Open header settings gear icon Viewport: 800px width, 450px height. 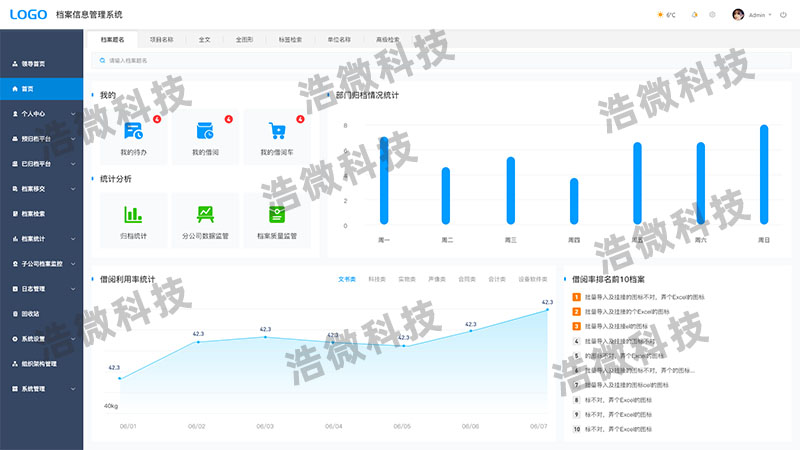click(x=712, y=15)
